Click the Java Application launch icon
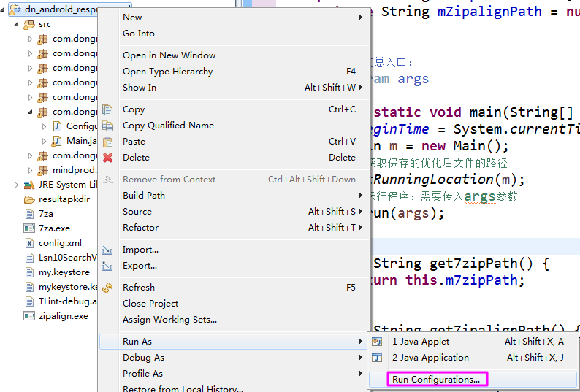 [x=377, y=358]
